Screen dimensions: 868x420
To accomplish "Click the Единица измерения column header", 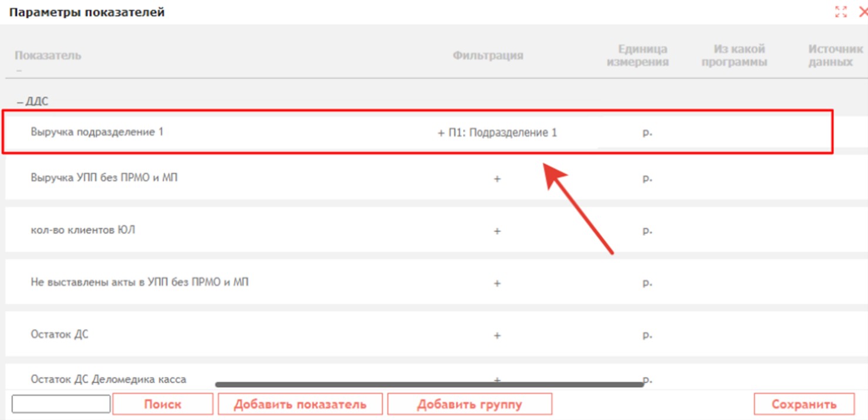I will tap(637, 56).
